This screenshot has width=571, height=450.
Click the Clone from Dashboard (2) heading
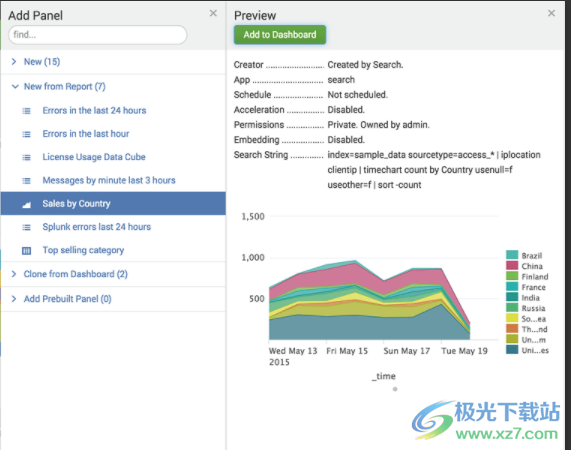76,274
